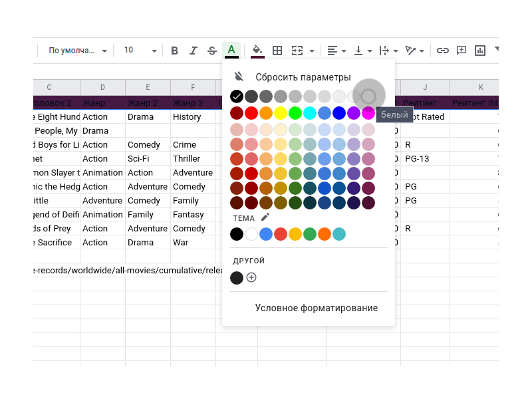Screen dimensions: 532x399
Task: Click the merge cells icon
Action: 297,51
